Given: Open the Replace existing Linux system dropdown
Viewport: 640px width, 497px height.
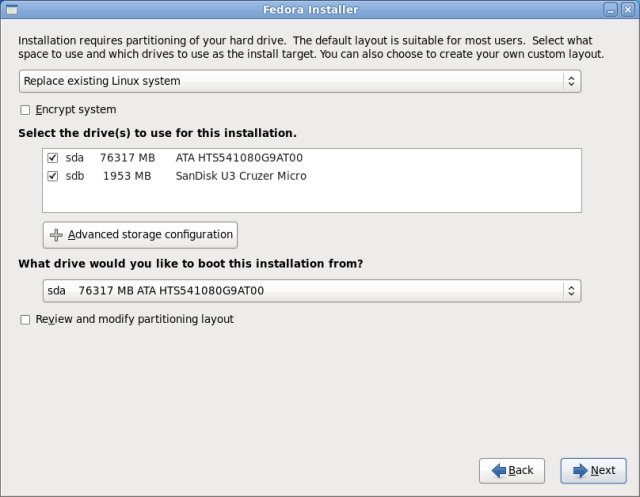Looking at the screenshot, I should [x=299, y=81].
